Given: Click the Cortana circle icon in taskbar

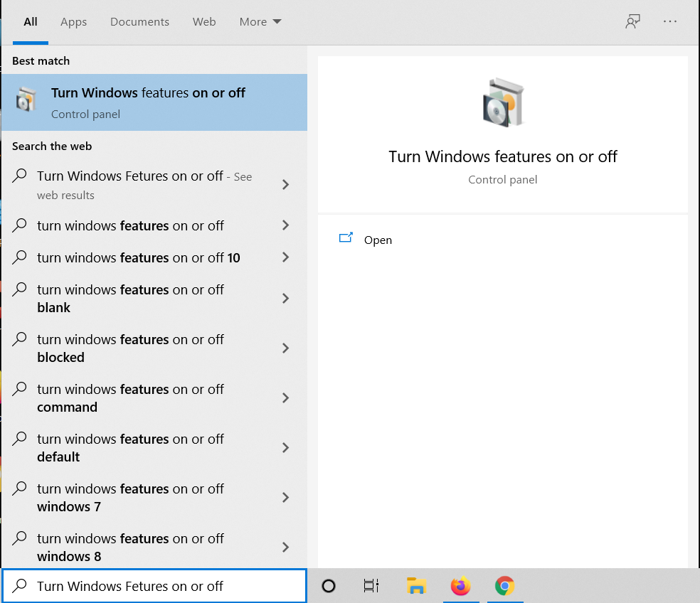Looking at the screenshot, I should click(329, 586).
